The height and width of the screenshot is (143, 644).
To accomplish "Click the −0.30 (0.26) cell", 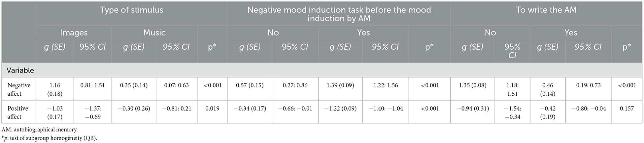I will click(x=134, y=109).
